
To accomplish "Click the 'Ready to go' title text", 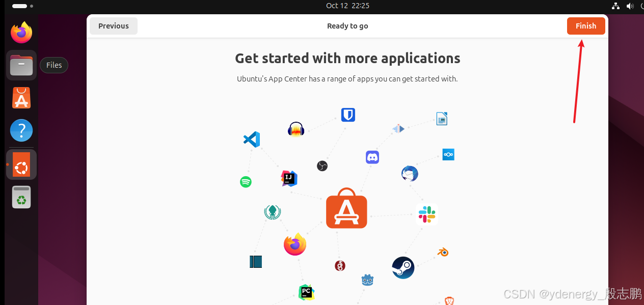I will click(347, 26).
